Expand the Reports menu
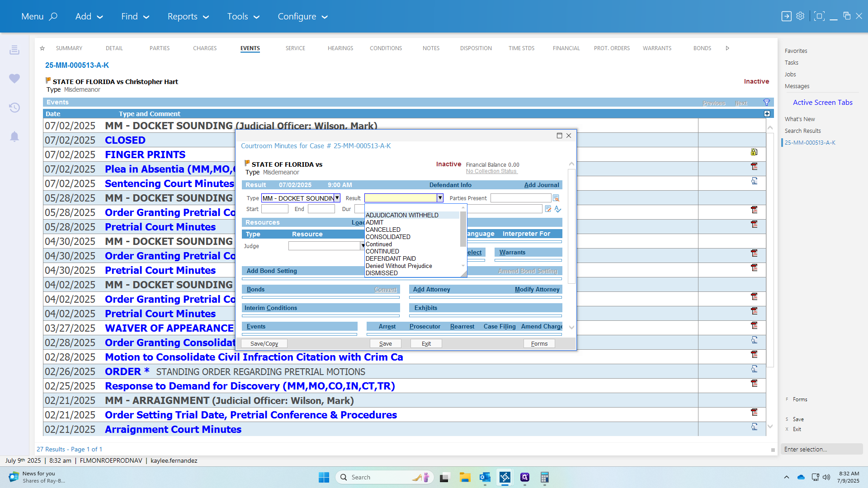Viewport: 868px width, 488px height. [x=189, y=16]
